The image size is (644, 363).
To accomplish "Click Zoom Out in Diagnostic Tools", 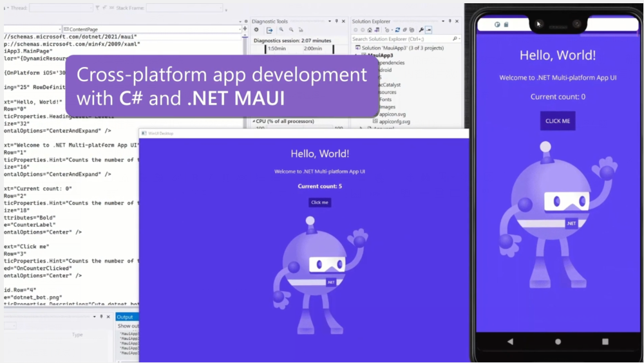I will 291,30.
